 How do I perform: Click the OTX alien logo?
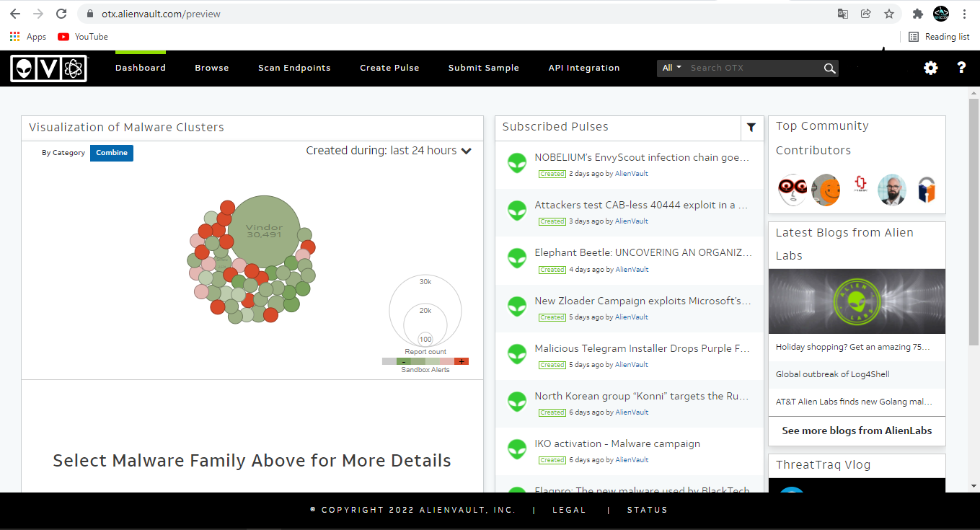pos(49,69)
